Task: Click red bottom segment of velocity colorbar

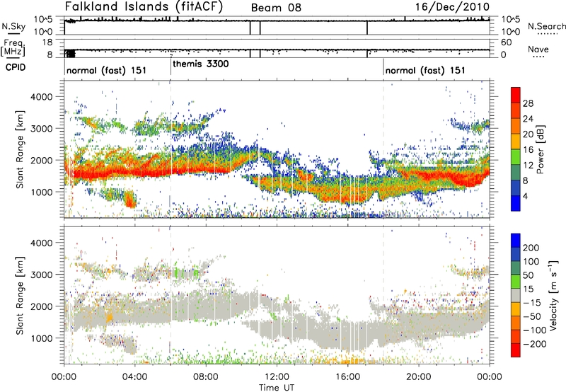Action: (x=516, y=350)
